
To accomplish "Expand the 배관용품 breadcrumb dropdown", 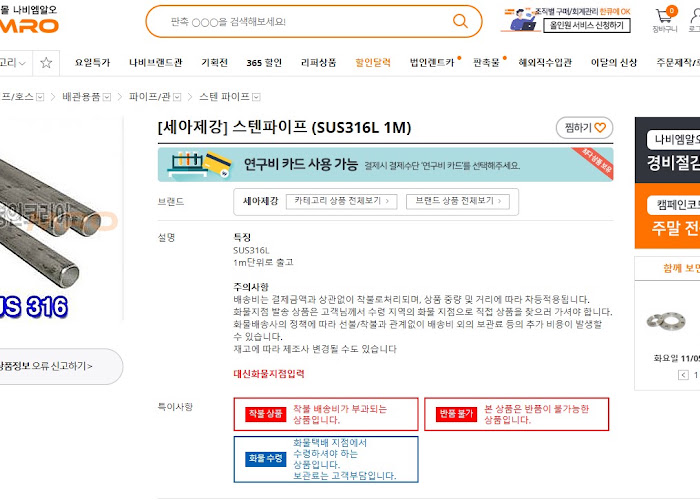I will [107, 97].
